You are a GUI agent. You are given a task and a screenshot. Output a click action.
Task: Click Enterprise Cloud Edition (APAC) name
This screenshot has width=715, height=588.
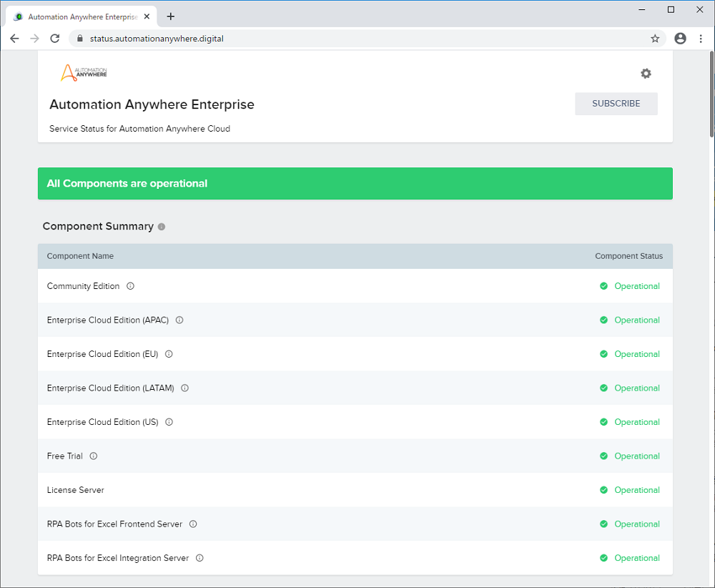pyautogui.click(x=108, y=320)
